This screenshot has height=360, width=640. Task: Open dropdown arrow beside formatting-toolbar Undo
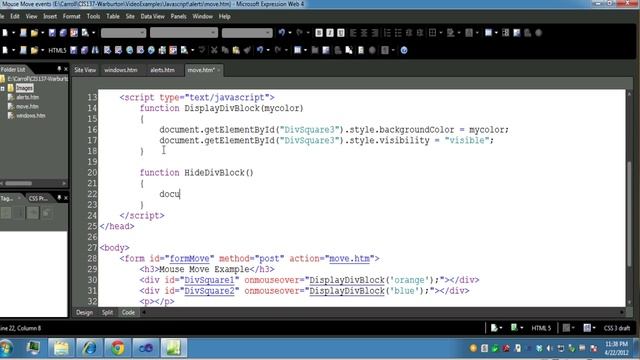point(290,33)
